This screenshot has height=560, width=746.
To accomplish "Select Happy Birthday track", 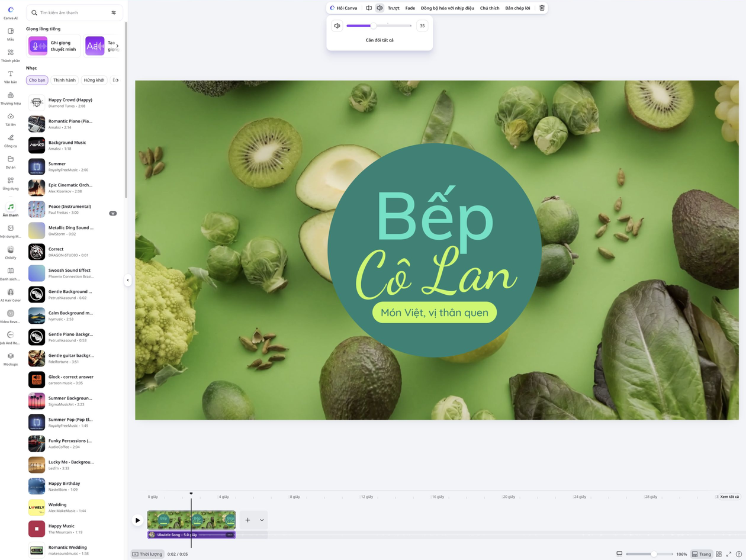I will point(72,487).
